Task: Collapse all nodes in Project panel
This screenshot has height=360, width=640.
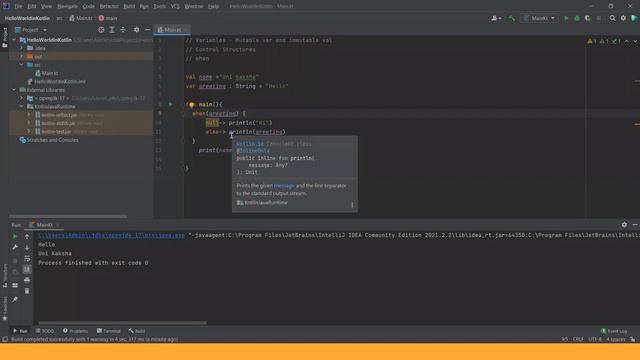Action: 123,30
